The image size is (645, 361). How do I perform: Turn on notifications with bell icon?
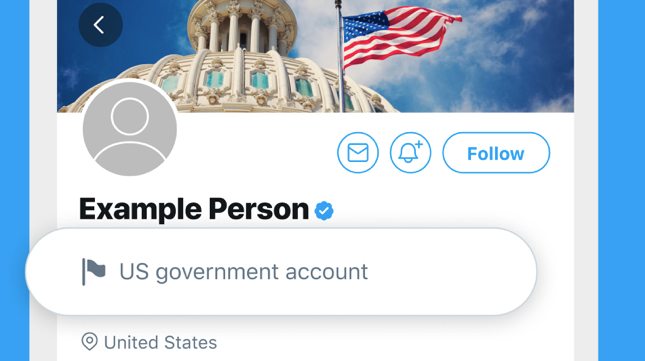point(411,153)
